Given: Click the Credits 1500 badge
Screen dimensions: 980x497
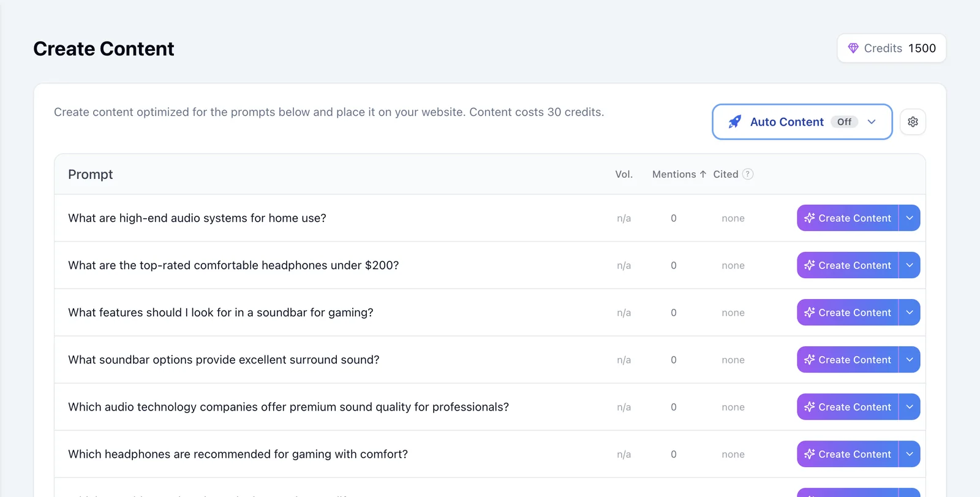Looking at the screenshot, I should [892, 48].
